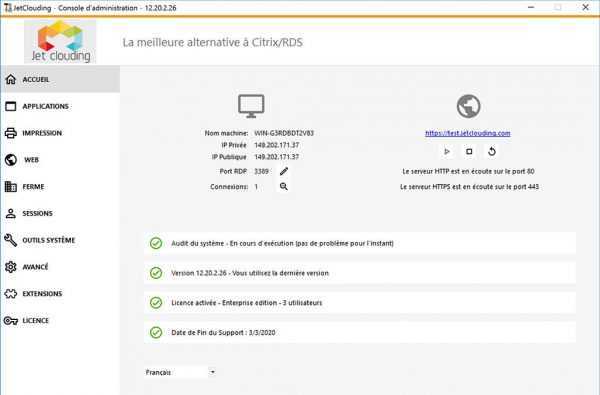Open the OUTILS SYSTÈME menu label
The width and height of the screenshot is (600, 395).
(x=49, y=240)
